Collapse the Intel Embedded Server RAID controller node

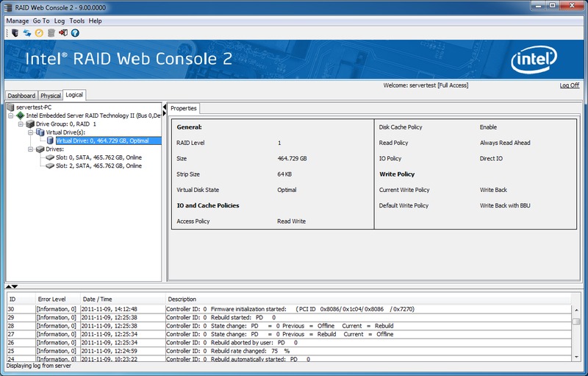coord(11,116)
